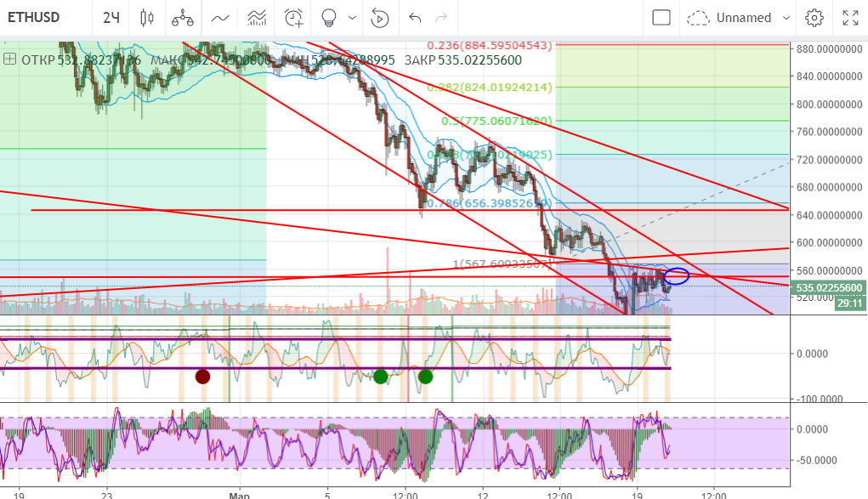Open the candlestick chart style selector
Screen dimensions: 868x499
tap(146, 17)
